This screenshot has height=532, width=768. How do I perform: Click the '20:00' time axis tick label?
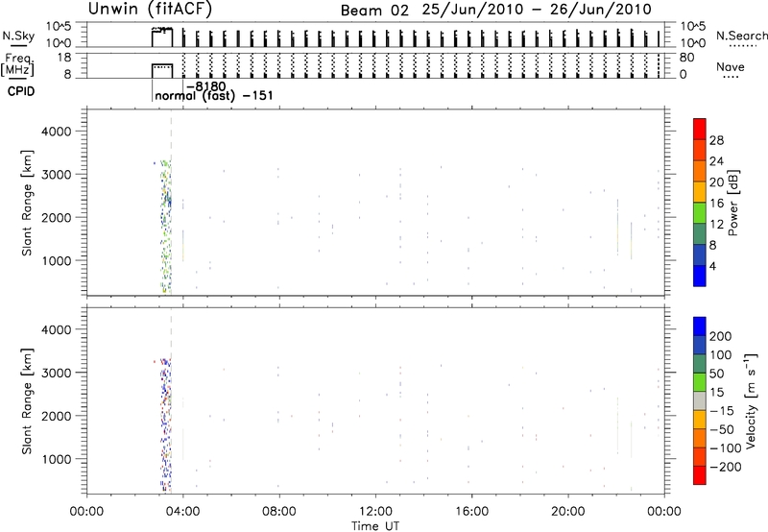click(568, 512)
